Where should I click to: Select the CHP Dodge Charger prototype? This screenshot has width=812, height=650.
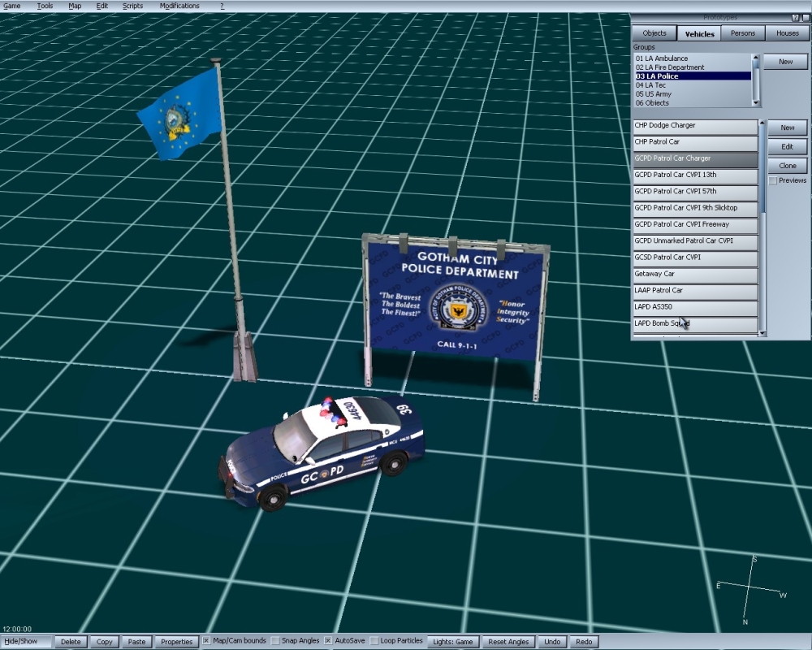pos(695,126)
